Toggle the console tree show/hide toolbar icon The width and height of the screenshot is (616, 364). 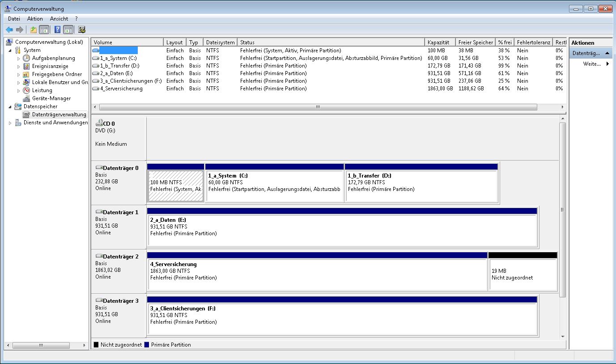(x=44, y=30)
